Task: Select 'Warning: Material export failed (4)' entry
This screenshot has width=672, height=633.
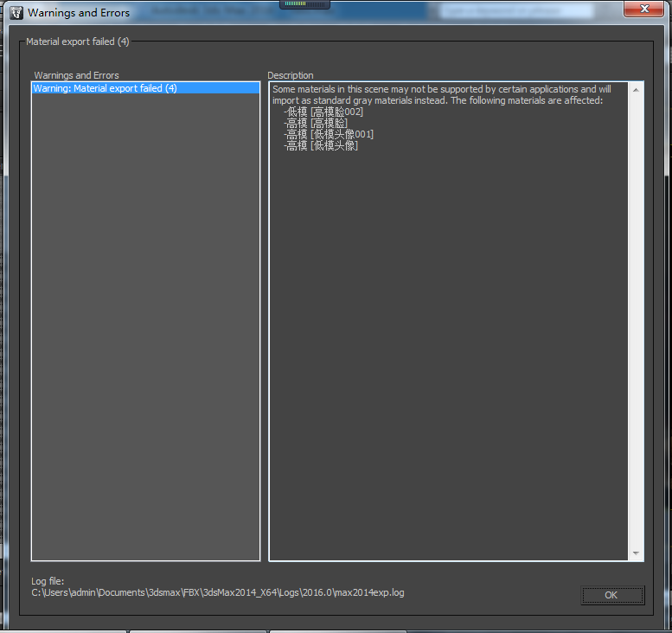Action: coord(145,88)
